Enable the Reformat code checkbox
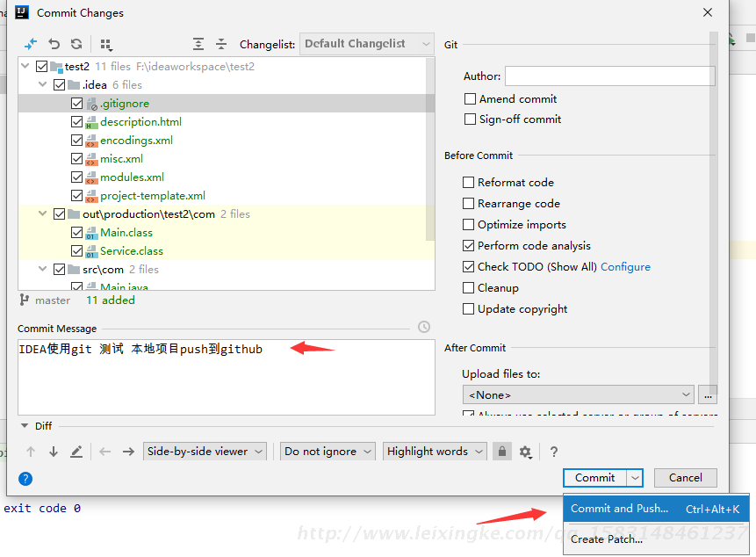The width and height of the screenshot is (756, 557). 468,182
